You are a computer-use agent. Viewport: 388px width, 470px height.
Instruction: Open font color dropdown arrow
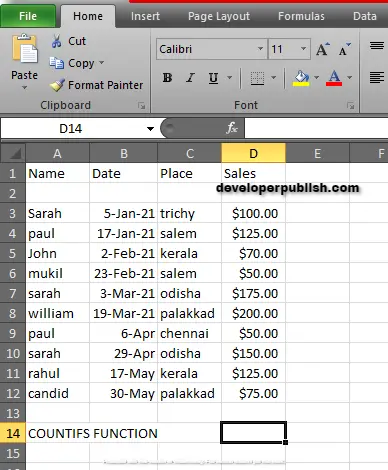[349, 78]
